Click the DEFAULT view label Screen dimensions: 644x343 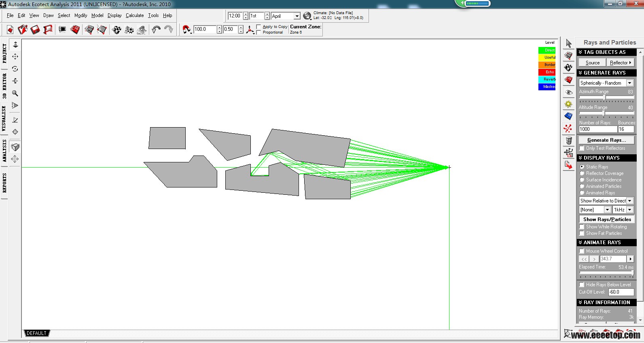pos(36,333)
